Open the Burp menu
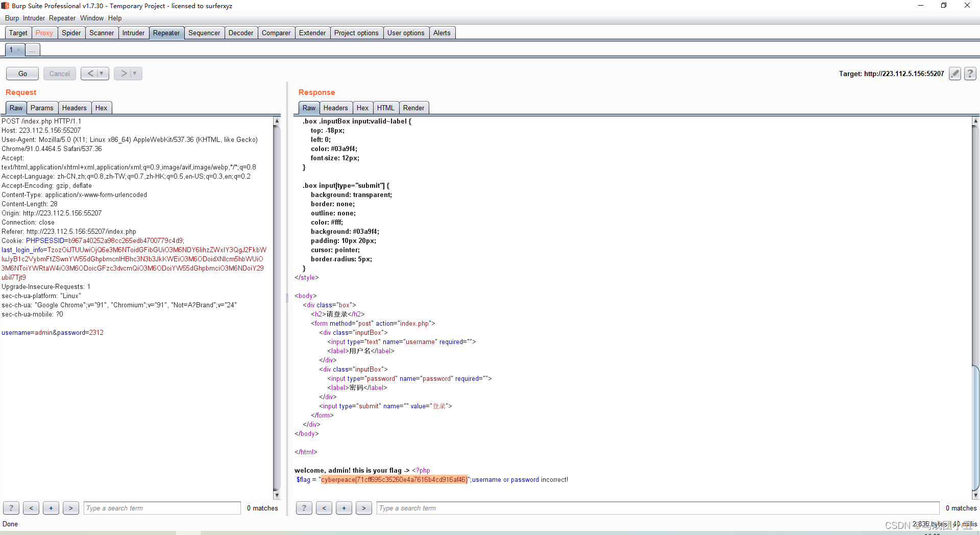Image resolution: width=980 pixels, height=535 pixels. [x=12, y=18]
